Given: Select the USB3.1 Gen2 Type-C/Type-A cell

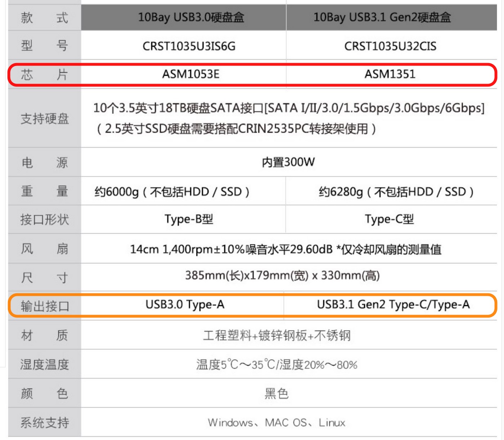Looking at the screenshot, I should pos(393,305).
